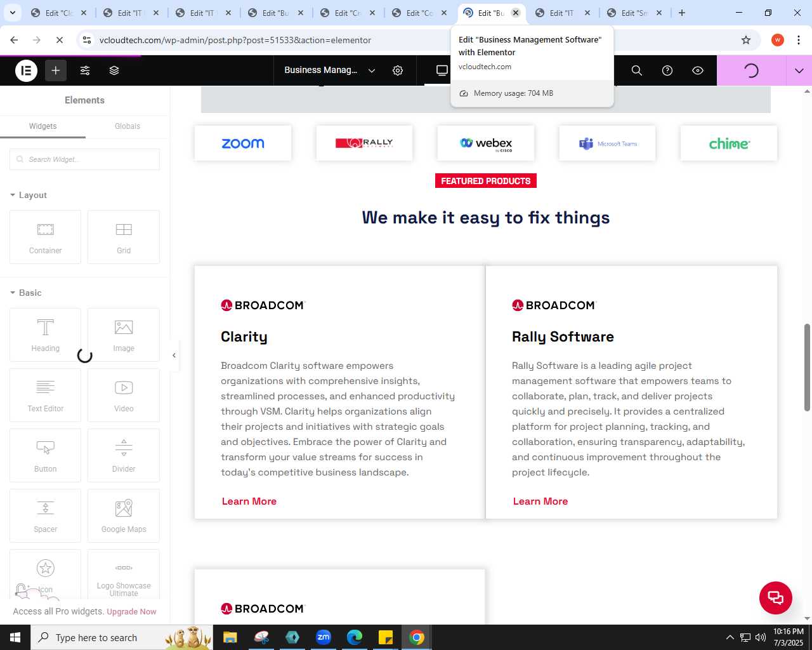Select the Google Maps widget
This screenshot has height=650, width=812.
[x=124, y=515]
